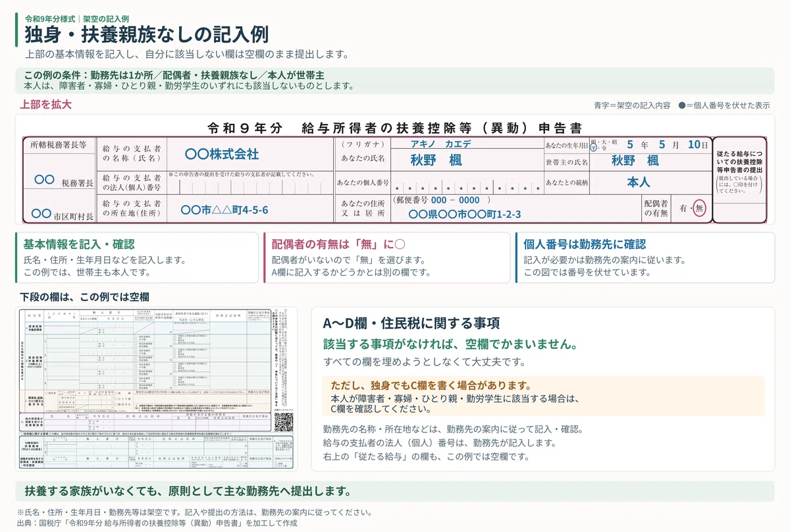
Task: Click the card heading 基本情報を記入・確認
Action: pyautogui.click(x=78, y=244)
